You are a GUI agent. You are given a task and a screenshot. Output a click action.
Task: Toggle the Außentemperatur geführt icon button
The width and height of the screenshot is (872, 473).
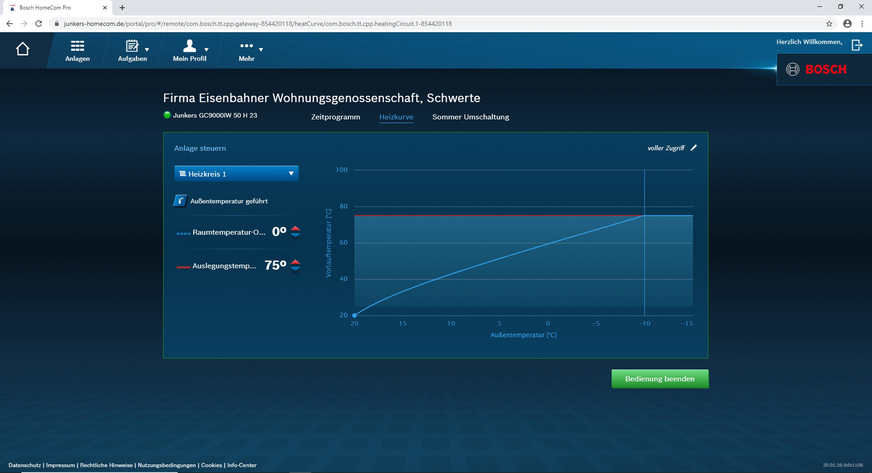[x=180, y=201]
